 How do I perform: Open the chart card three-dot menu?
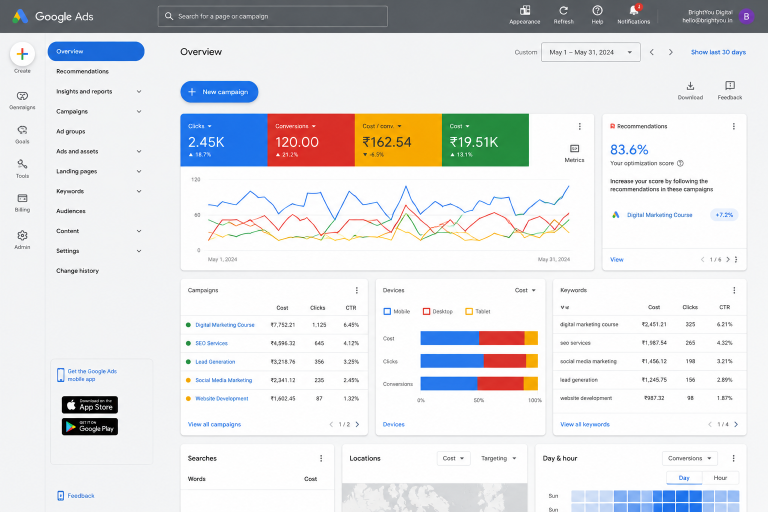[579, 126]
